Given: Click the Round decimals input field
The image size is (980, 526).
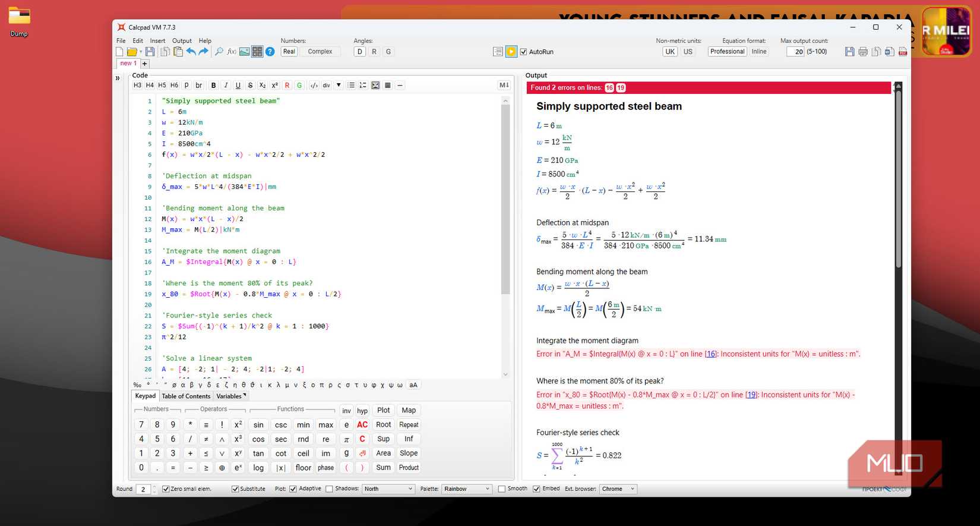Looking at the screenshot, I should point(143,489).
